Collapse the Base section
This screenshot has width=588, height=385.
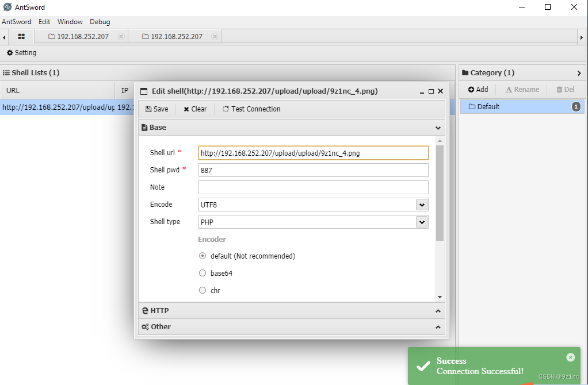tap(438, 128)
